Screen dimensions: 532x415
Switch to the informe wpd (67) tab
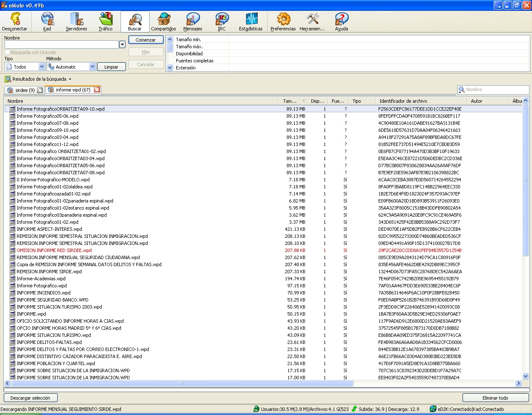click(x=73, y=89)
